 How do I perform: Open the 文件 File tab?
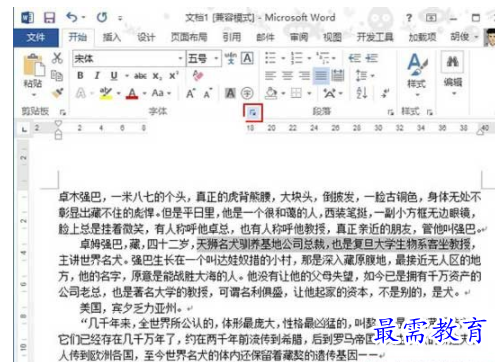click(x=36, y=37)
